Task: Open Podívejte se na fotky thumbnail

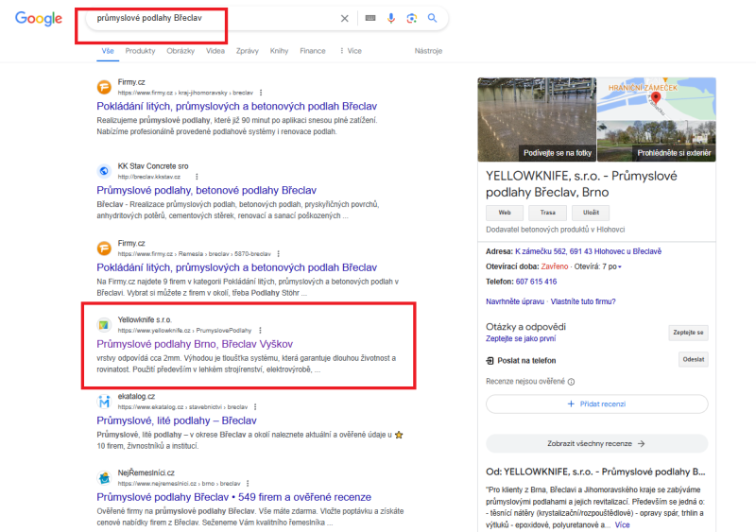Action: point(537,119)
